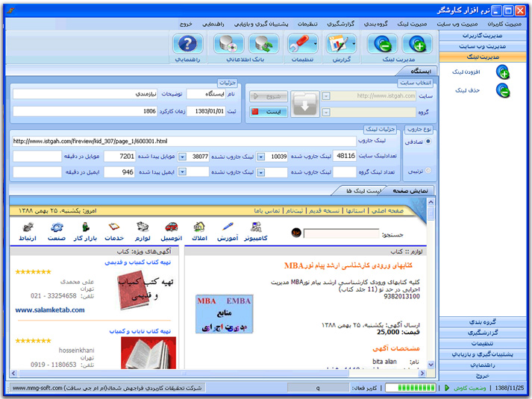Click the round search go button on webpage

click(296, 233)
